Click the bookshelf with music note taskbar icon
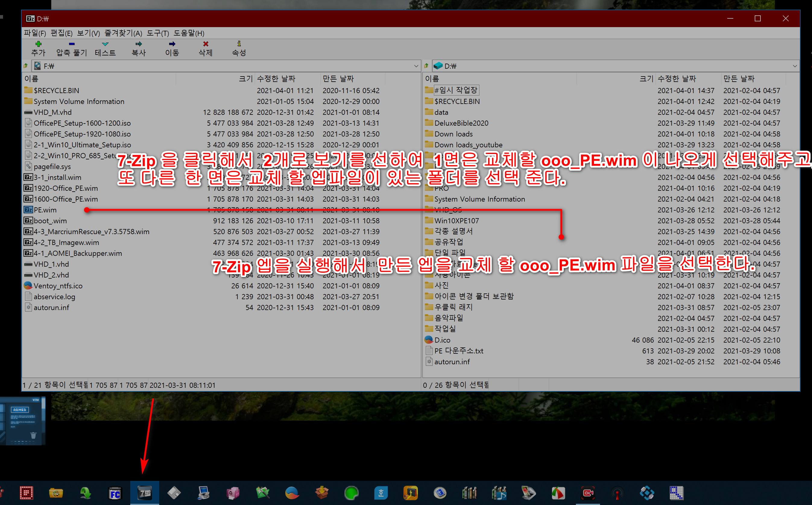Screen dimensions: 812x505 pyautogui.click(x=499, y=493)
